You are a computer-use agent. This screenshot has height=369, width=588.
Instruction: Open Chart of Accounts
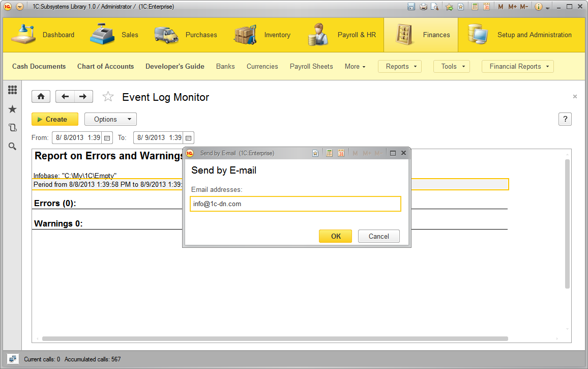[x=105, y=67]
